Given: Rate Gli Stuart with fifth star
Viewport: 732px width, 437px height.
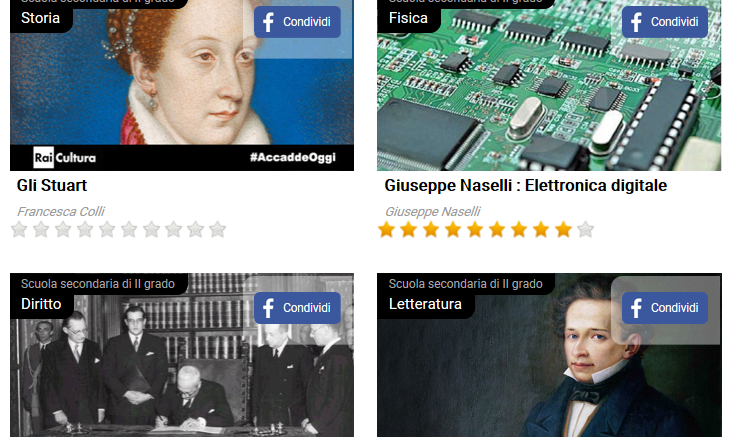Looking at the screenshot, I should coord(107,230).
